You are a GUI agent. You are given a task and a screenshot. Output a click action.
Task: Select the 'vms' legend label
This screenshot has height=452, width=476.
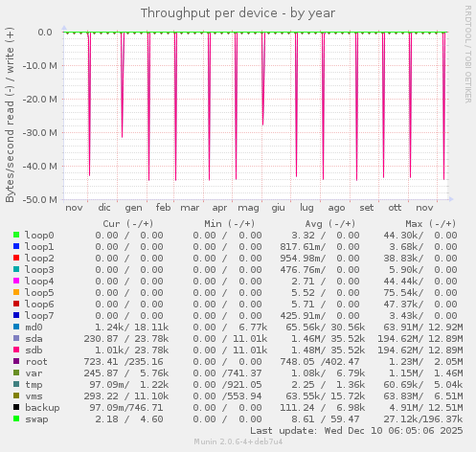point(34,396)
